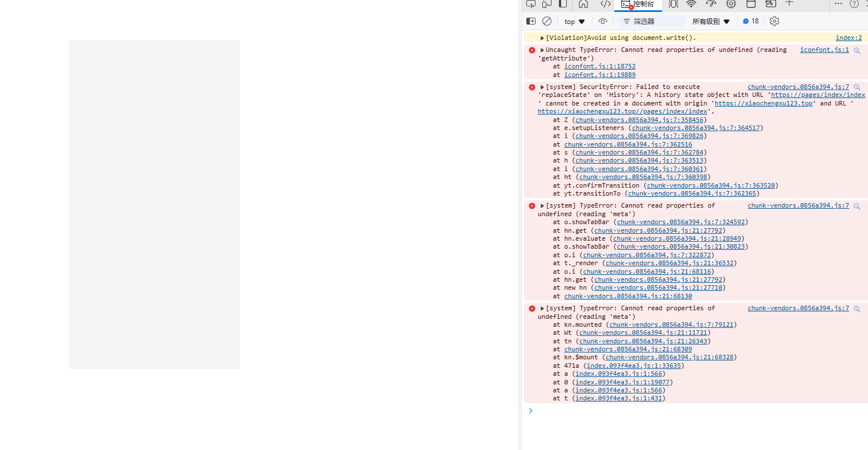
Task: Open the 所有级别 log level dropdown
Action: click(711, 22)
